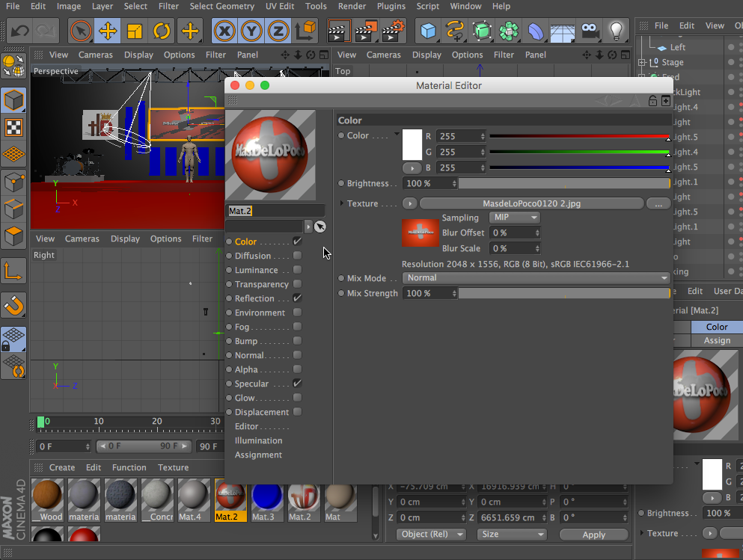The image size is (743, 560).
Task: Click the red R channel slider
Action: click(x=580, y=136)
